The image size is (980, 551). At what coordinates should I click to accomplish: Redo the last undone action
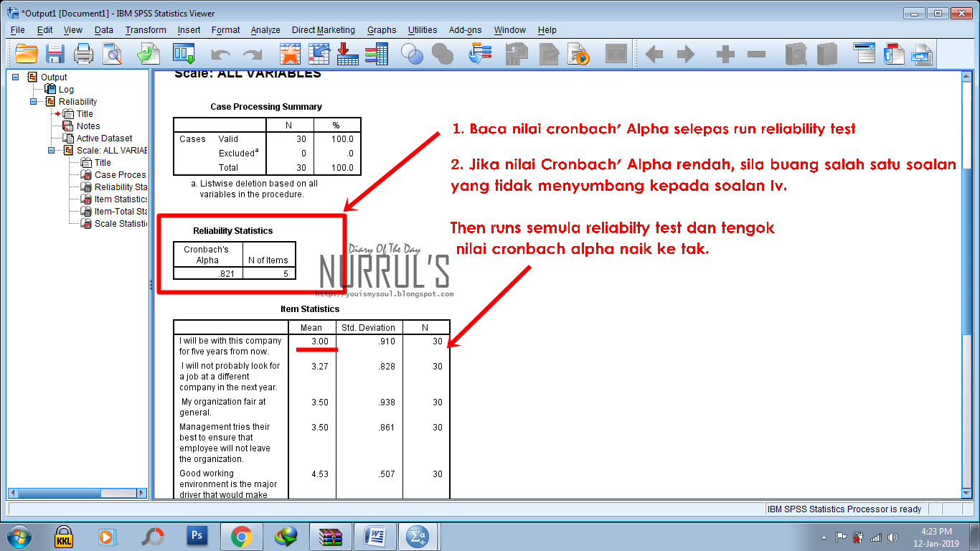point(252,53)
